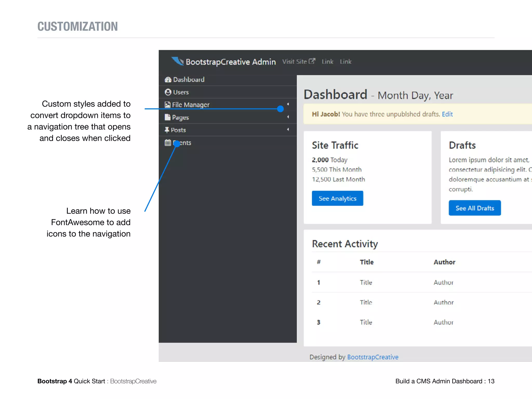Click the Events calendar icon
532x399 pixels.
pyautogui.click(x=168, y=143)
